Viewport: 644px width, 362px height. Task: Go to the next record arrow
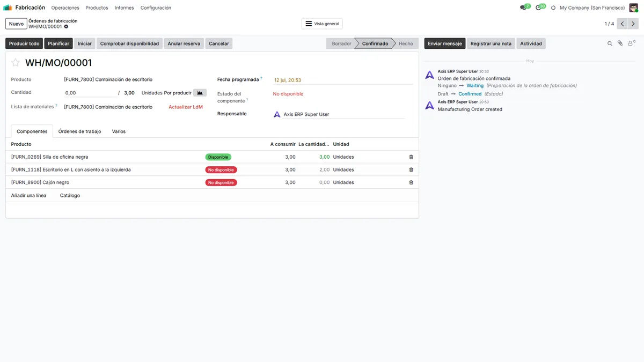coord(633,24)
